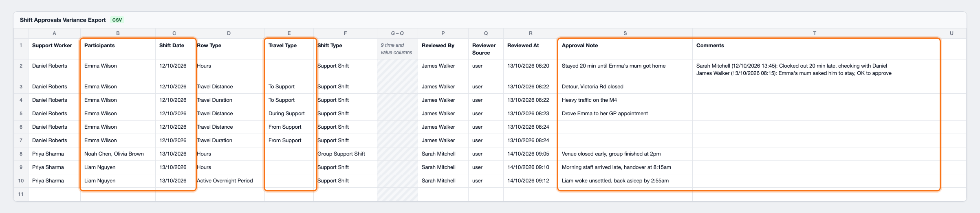Screen dimensions: 980x213
Task: Click the collapsed G–O column header
Action: tap(397, 33)
